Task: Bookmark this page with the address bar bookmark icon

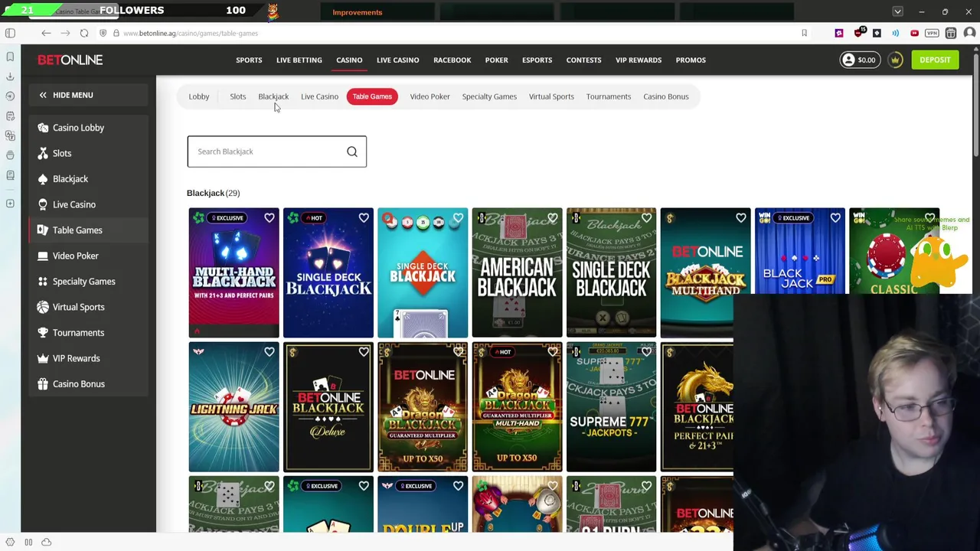Action: point(804,33)
